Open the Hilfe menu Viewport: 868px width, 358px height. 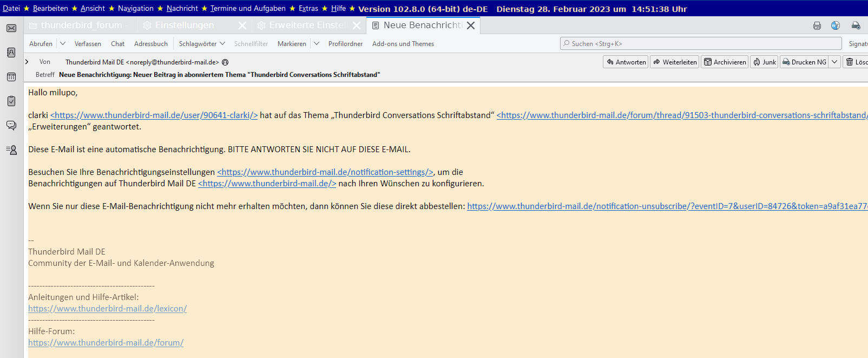pos(338,8)
